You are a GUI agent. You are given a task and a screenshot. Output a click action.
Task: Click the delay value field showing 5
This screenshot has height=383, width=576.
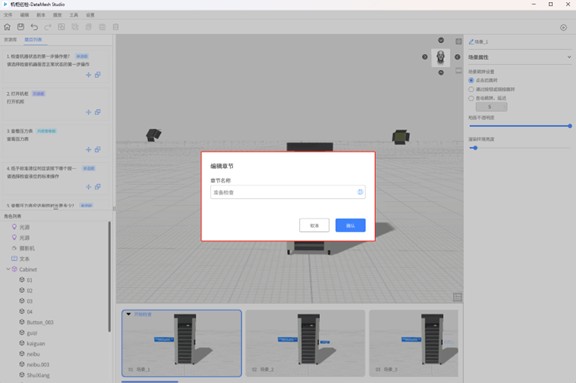492,107
